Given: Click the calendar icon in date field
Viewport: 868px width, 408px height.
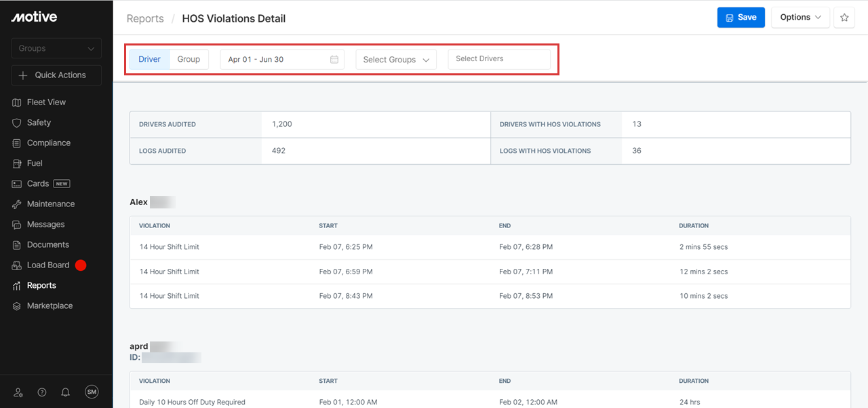Looking at the screenshot, I should pyautogui.click(x=334, y=60).
